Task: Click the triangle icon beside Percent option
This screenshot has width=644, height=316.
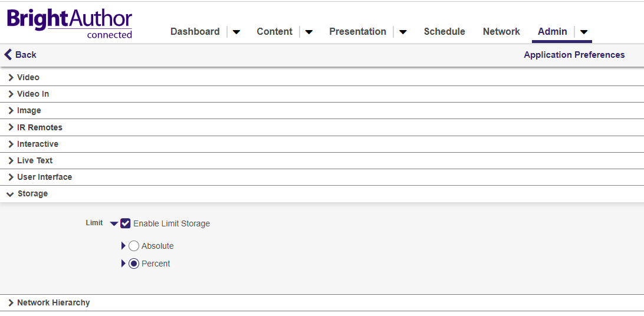Action: [x=123, y=264]
